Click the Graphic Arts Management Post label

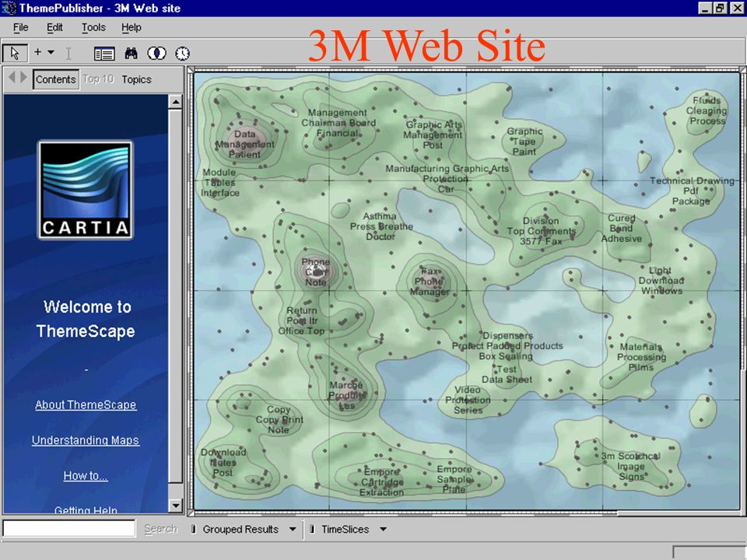[433, 135]
